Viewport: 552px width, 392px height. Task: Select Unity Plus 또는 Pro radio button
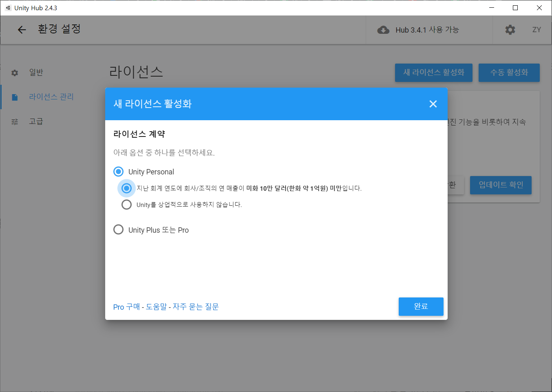118,230
